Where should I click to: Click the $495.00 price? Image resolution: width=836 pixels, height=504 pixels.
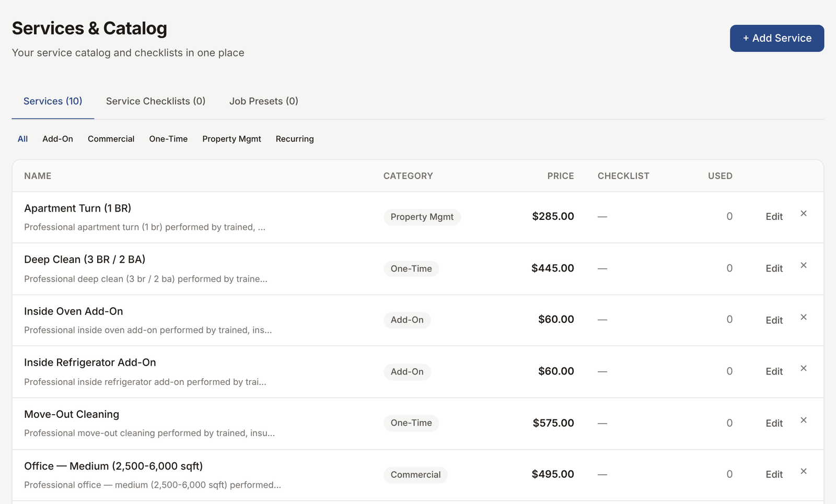point(553,474)
